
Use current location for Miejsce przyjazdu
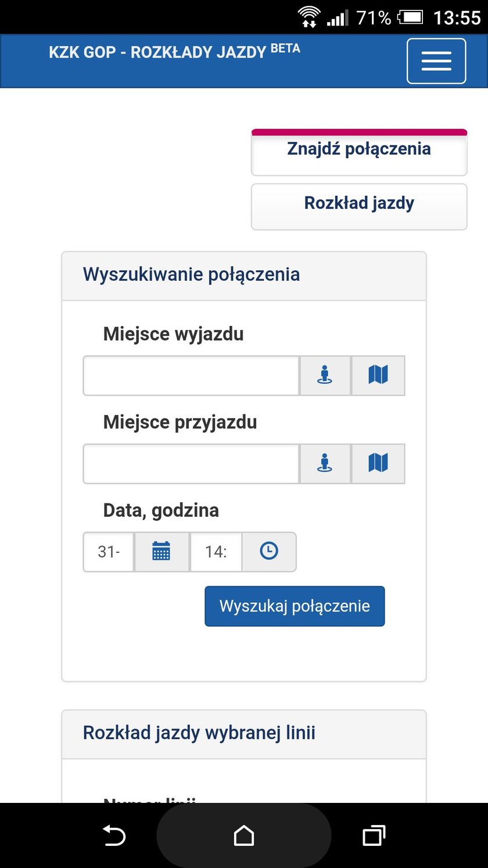pyautogui.click(x=325, y=464)
